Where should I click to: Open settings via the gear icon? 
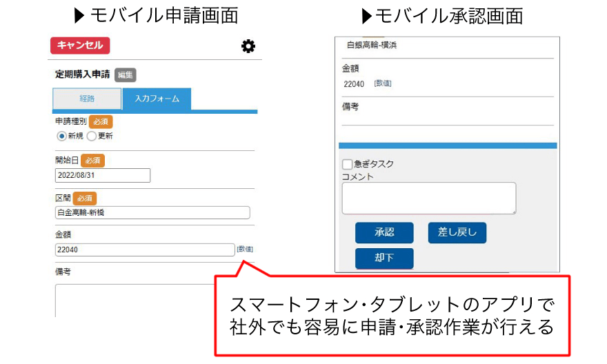click(248, 46)
